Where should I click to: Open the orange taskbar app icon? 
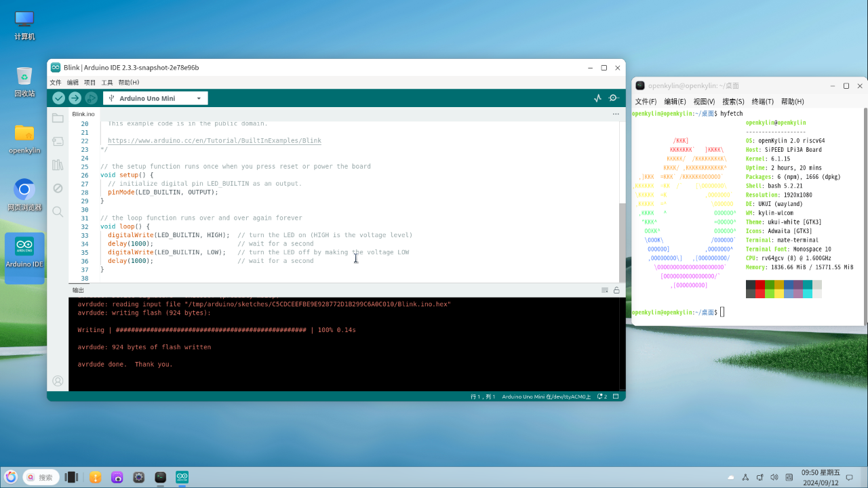pyautogui.click(x=96, y=477)
